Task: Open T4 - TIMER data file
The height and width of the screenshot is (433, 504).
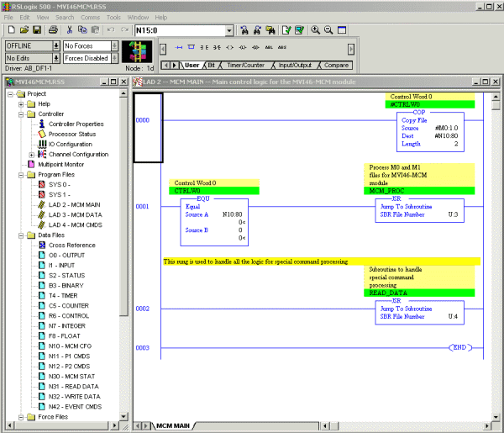Action: (x=63, y=295)
